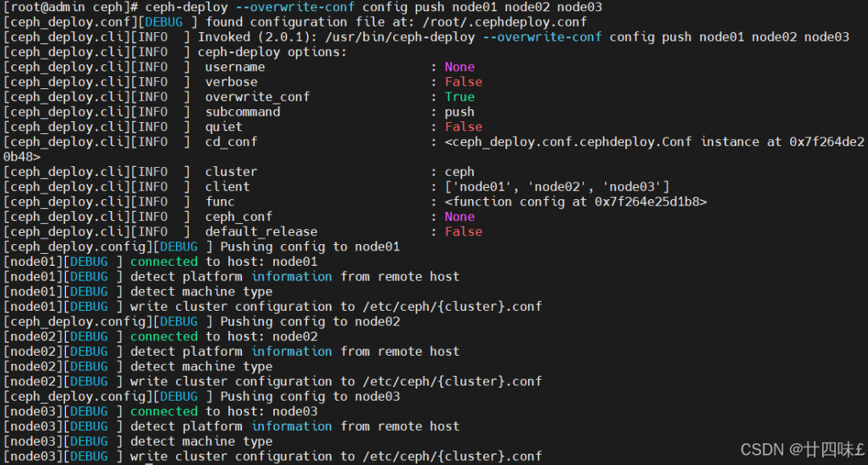Viewport: 868px width, 465px height.
Task: Click the None value beside ceph_conf
Action: pos(460,217)
